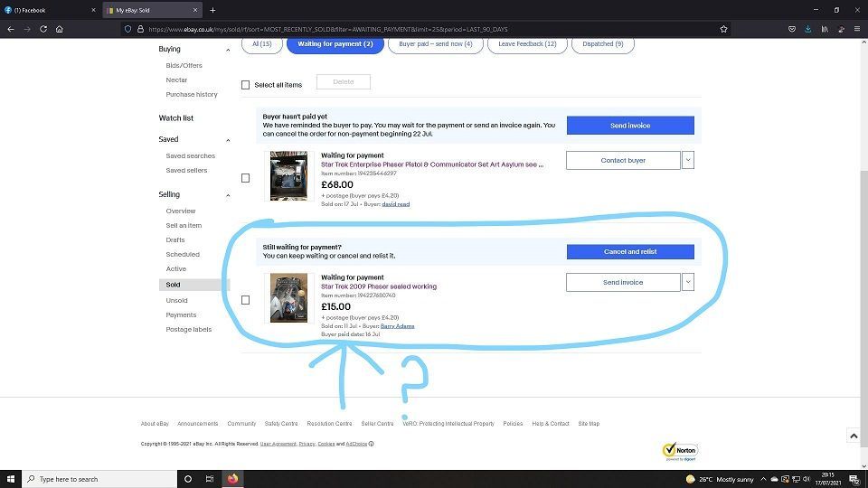Open the Firefox library icon

[825, 29]
